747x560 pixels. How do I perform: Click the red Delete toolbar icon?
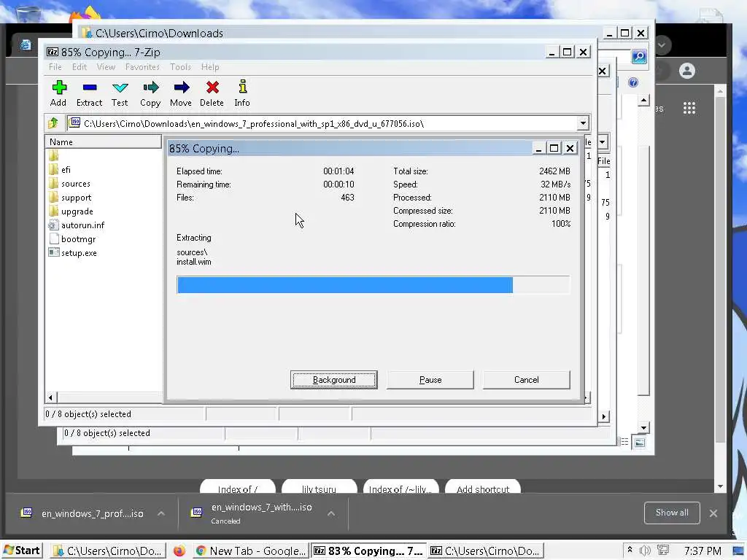click(x=212, y=88)
